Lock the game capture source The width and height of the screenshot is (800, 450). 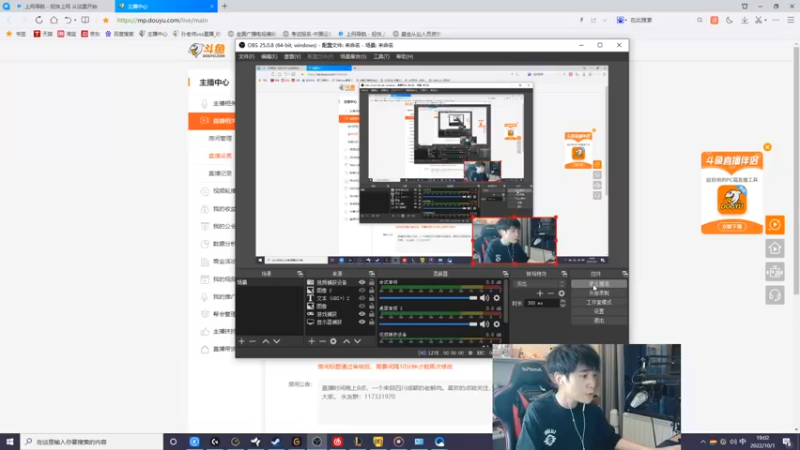coord(371,314)
